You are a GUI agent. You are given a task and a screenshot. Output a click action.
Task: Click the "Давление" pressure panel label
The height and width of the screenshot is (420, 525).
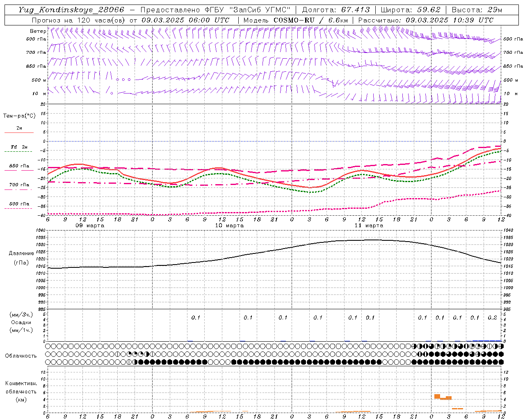pos(21,253)
